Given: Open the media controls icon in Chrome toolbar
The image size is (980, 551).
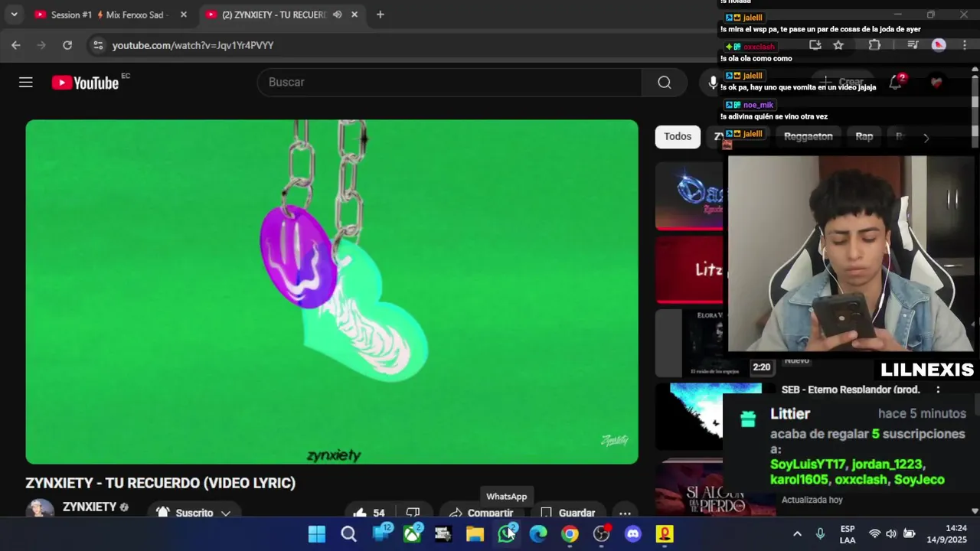Looking at the screenshot, I should 912,45.
